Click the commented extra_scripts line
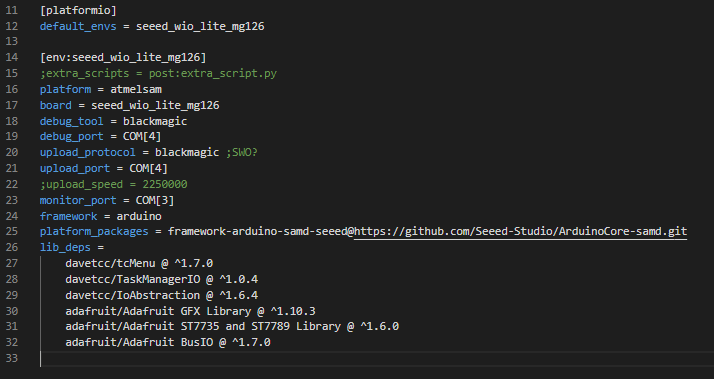714x379 pixels. coord(158,73)
